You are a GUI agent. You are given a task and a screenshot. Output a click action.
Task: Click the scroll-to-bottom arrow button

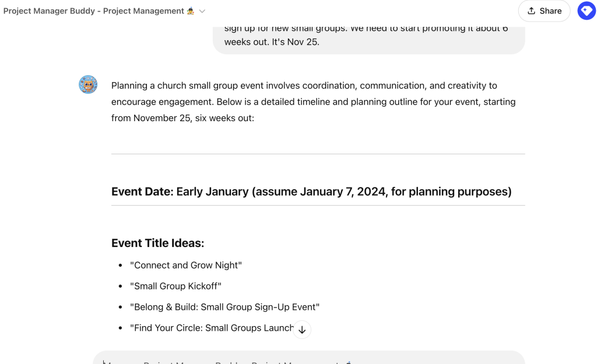(x=302, y=330)
